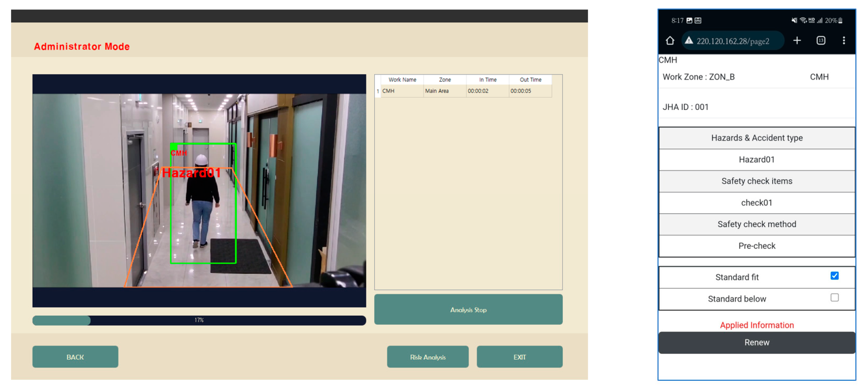
Task: Click the Hazards & Accident type header
Action: [756, 138]
